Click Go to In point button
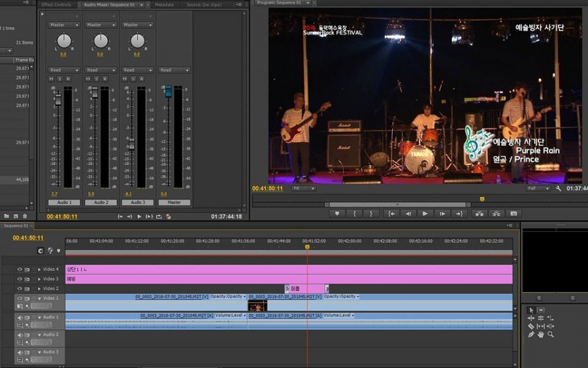 [391, 214]
